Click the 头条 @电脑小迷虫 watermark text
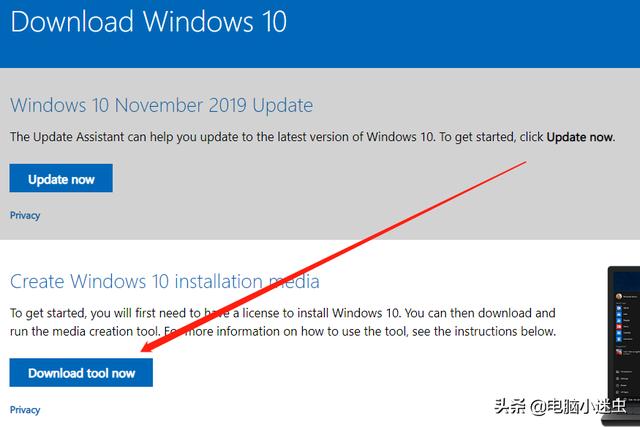This screenshot has width=640, height=427. click(x=560, y=406)
